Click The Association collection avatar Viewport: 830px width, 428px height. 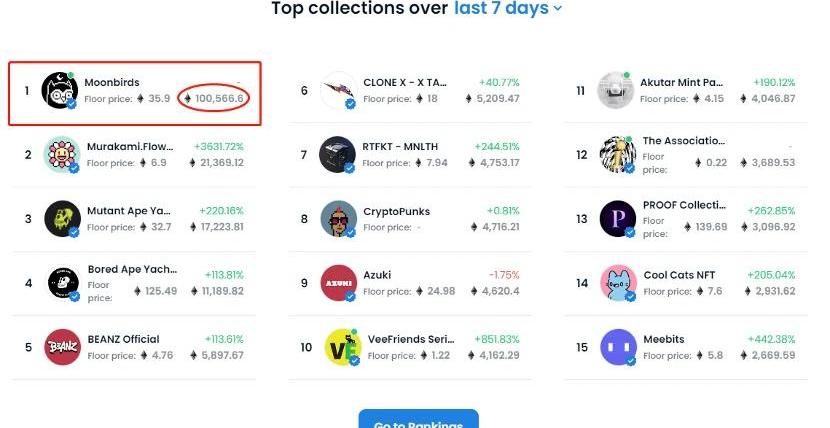click(618, 154)
